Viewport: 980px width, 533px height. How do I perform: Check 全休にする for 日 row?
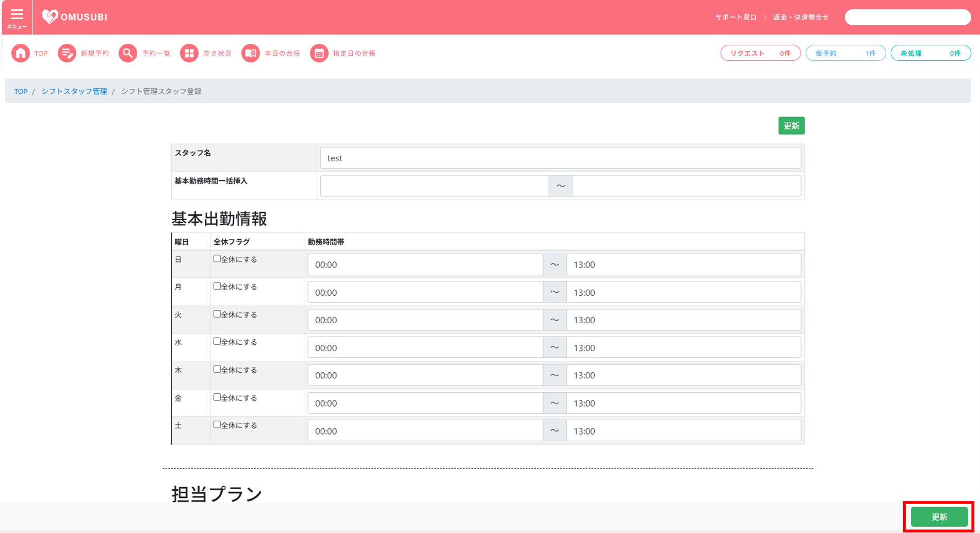pyautogui.click(x=217, y=259)
